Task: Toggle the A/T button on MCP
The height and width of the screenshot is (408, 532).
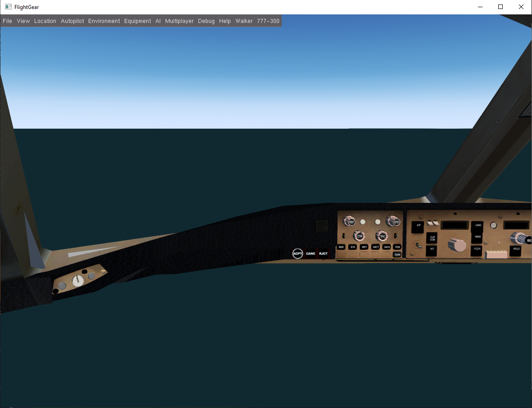Action: coord(432,250)
